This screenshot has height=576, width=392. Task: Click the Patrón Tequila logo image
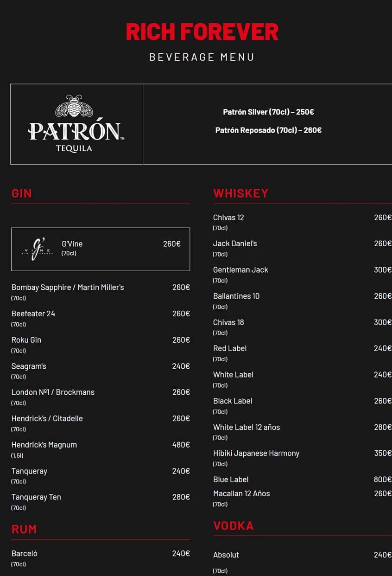[x=76, y=124]
